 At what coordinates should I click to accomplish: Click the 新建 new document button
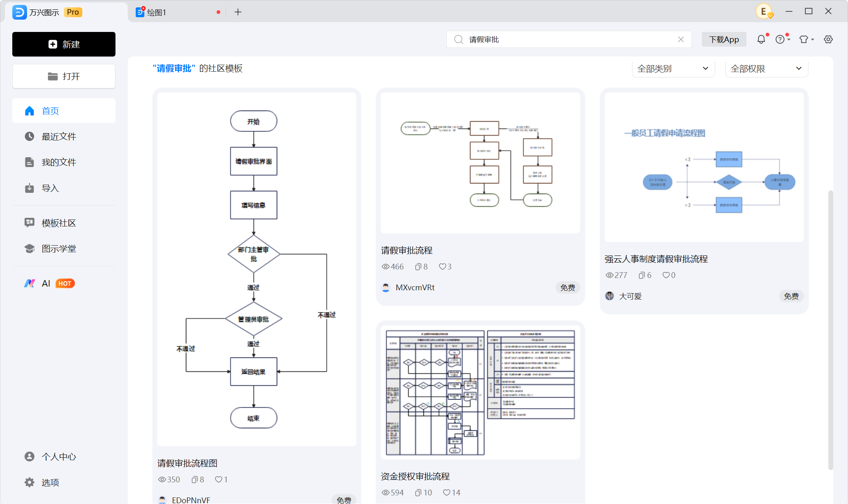(64, 44)
